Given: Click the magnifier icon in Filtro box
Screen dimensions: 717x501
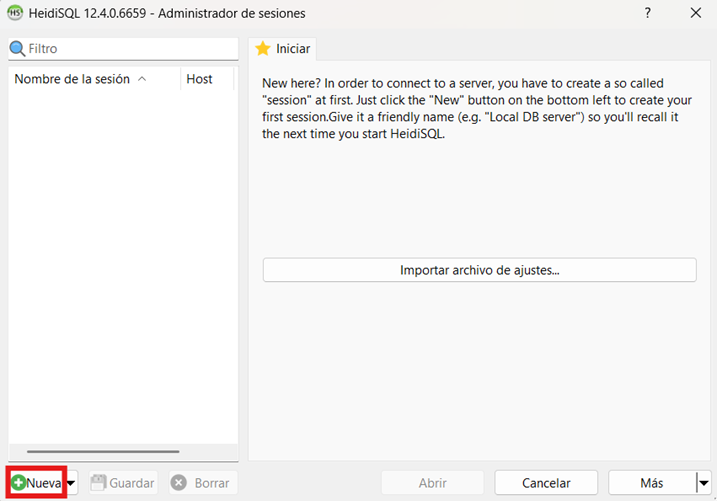Looking at the screenshot, I should 17,48.
